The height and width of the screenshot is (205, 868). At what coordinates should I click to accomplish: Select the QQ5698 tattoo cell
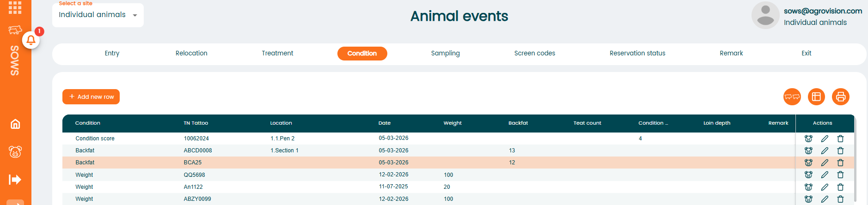click(x=194, y=175)
